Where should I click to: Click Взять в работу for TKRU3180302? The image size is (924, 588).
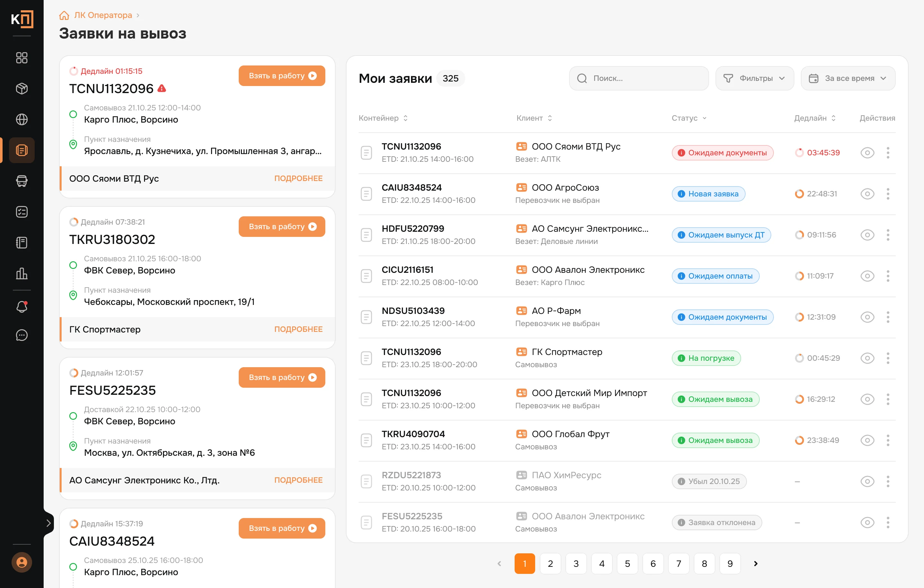click(x=282, y=227)
